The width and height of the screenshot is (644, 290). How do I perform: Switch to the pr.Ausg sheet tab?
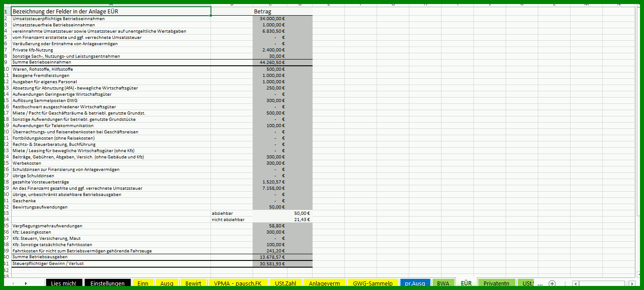point(415,283)
